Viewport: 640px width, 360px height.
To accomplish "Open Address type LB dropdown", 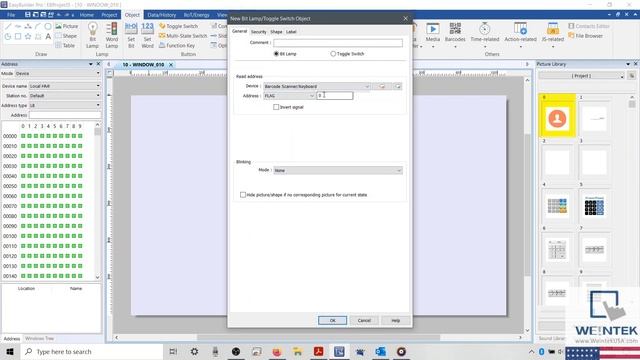I will point(64,105).
